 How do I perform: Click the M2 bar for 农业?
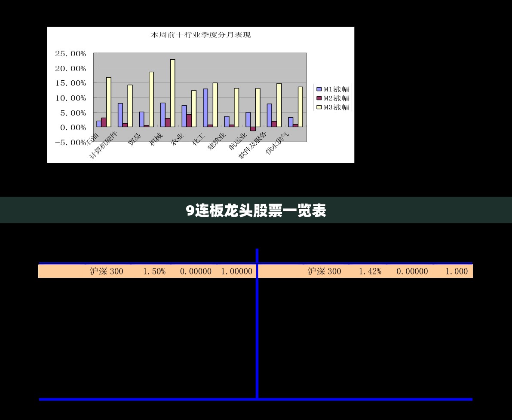[x=189, y=121]
